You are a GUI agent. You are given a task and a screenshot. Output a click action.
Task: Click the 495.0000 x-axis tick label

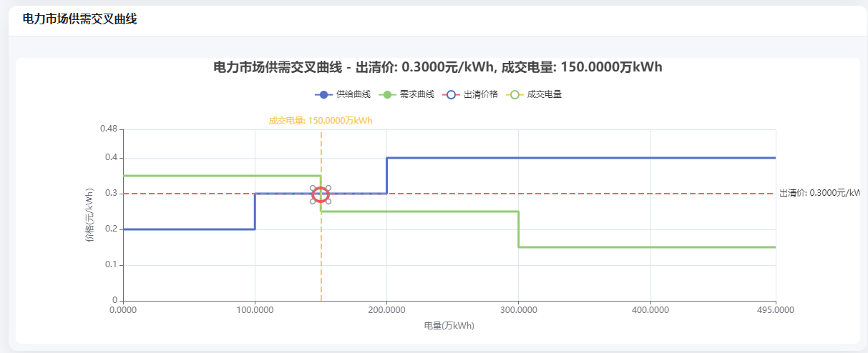776,310
